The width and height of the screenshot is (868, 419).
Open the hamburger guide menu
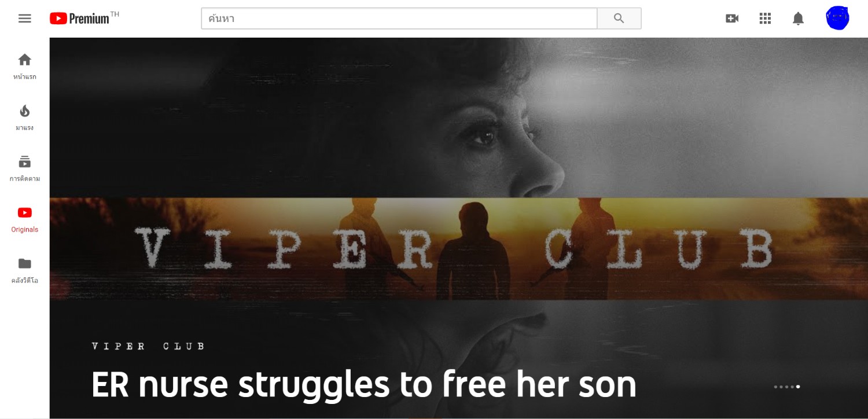pos(25,19)
